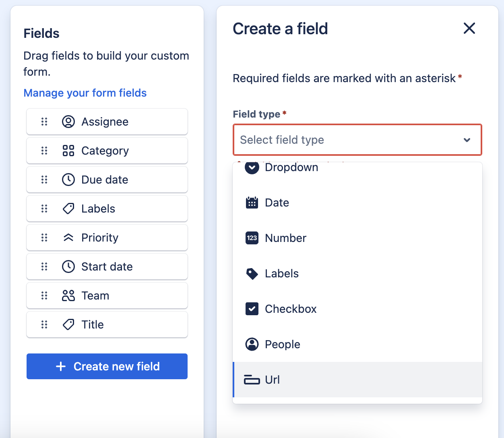Choose the Checkbox field type option
This screenshot has width=504, height=438.
pyautogui.click(x=357, y=309)
